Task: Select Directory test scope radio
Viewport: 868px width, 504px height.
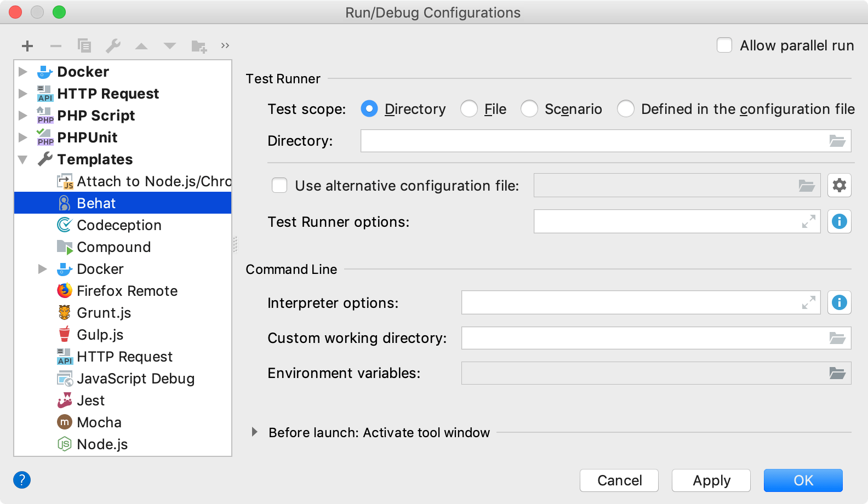Action: [369, 108]
